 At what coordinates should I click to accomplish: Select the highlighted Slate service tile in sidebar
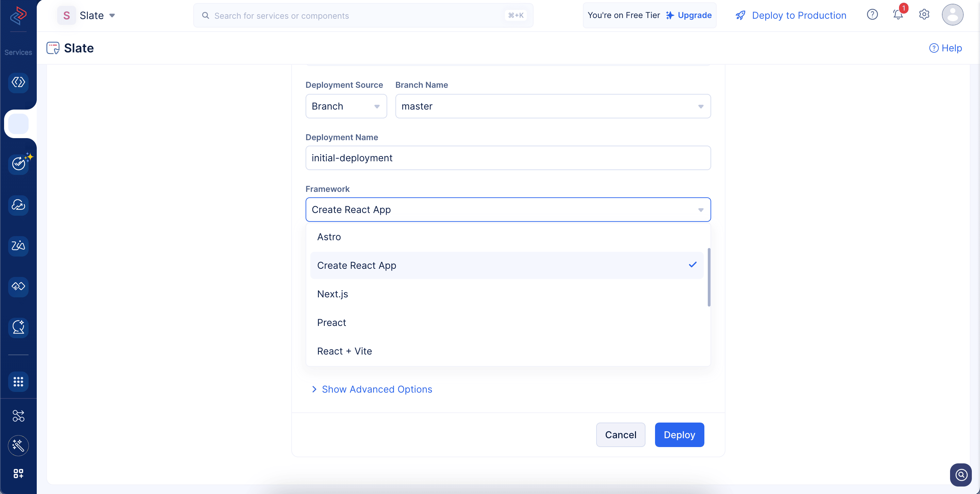(x=18, y=123)
